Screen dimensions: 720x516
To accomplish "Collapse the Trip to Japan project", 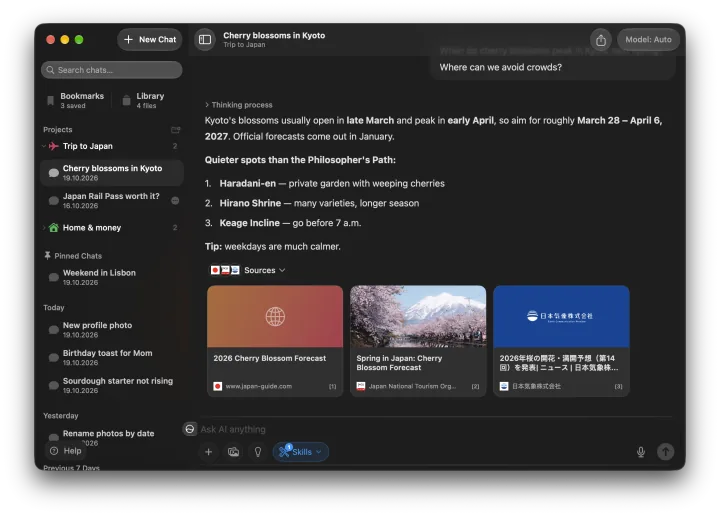I will pyautogui.click(x=44, y=146).
